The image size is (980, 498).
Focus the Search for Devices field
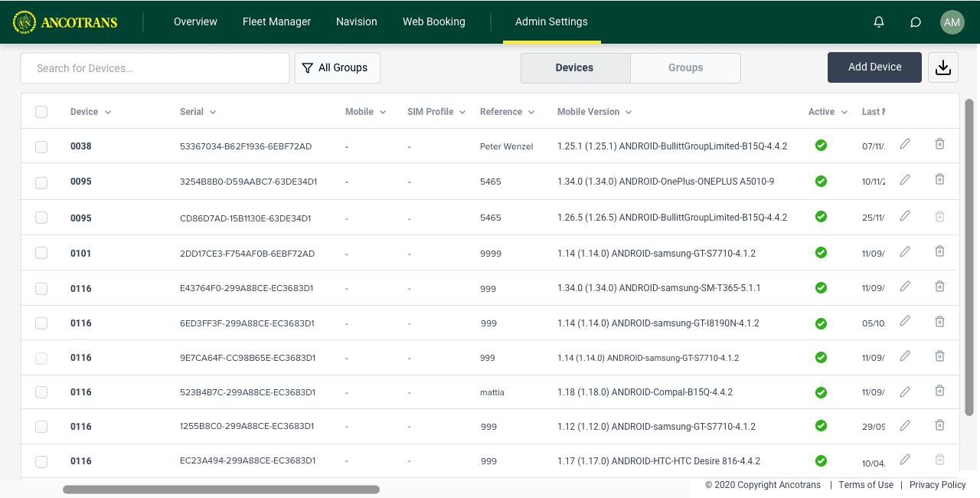155,68
